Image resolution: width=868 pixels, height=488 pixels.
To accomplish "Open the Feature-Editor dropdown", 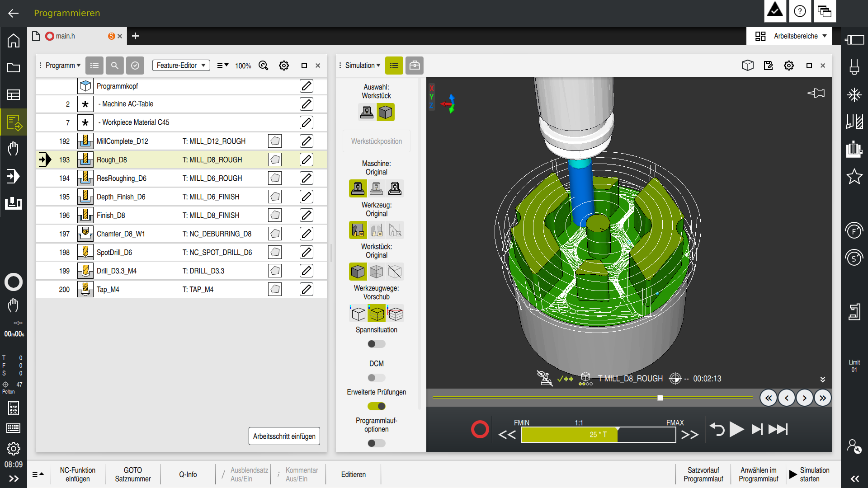I will pyautogui.click(x=181, y=66).
